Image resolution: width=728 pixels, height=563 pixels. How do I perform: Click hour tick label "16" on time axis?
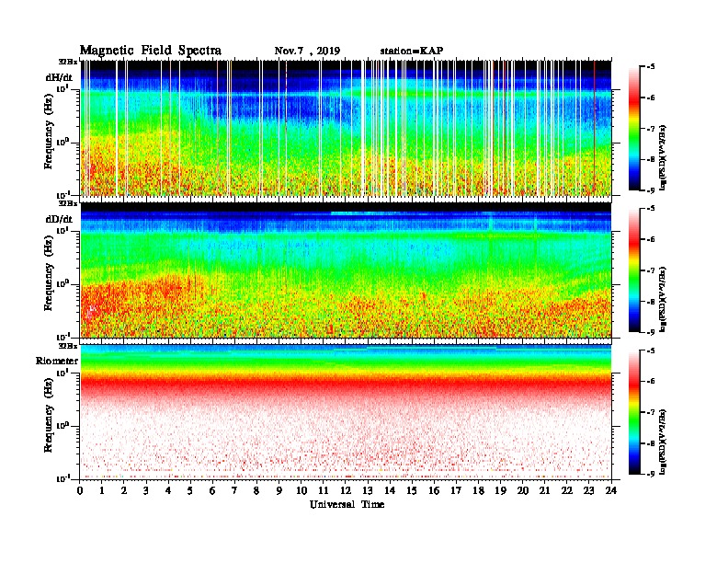(x=434, y=491)
